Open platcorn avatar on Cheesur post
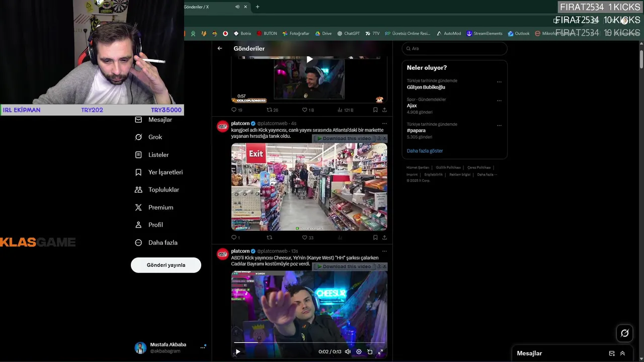Screen dimensions: 644x362 click(222, 254)
